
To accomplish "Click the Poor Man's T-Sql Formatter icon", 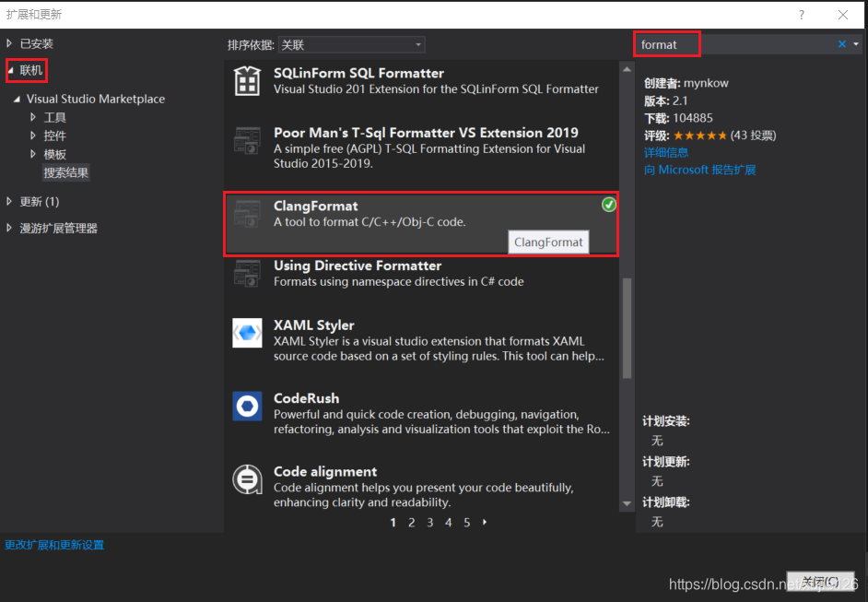I will (x=247, y=141).
